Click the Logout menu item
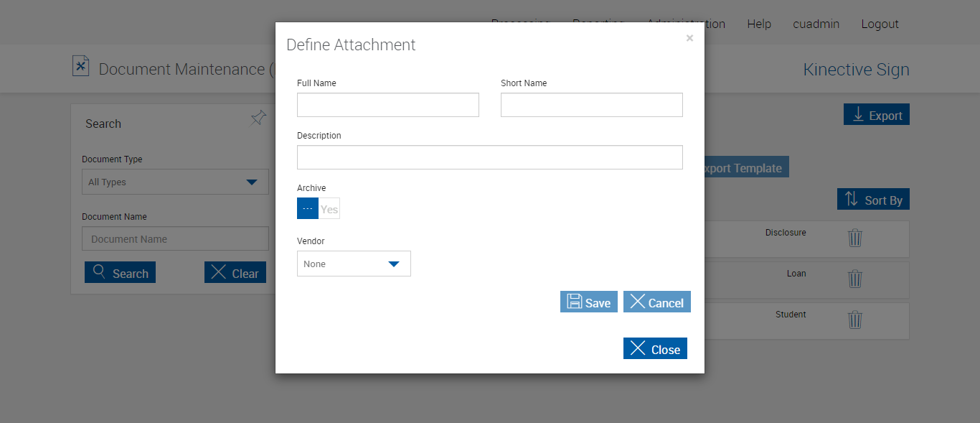The image size is (980, 423). click(x=880, y=24)
